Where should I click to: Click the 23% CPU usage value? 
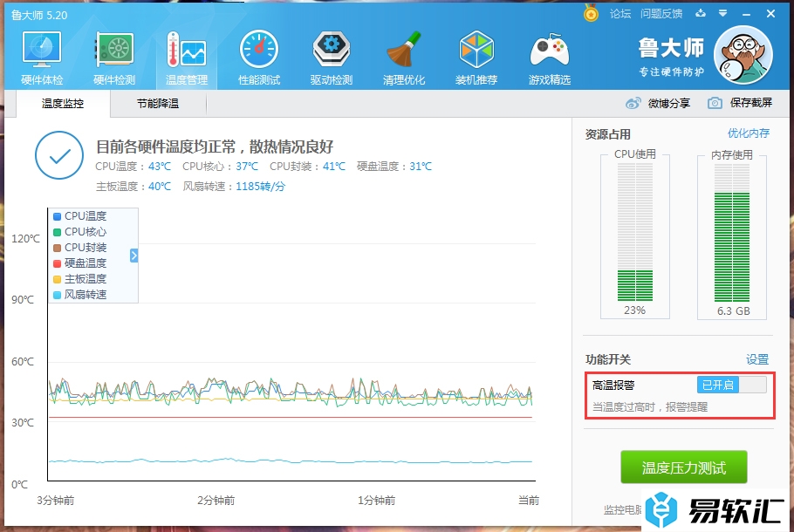(x=634, y=310)
